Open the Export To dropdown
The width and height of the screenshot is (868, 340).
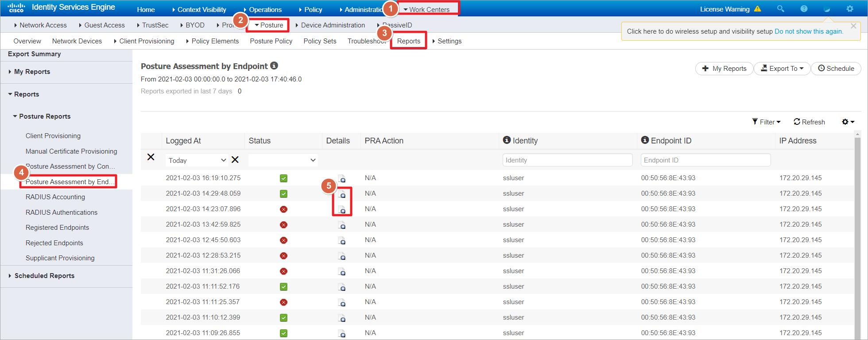pyautogui.click(x=782, y=69)
